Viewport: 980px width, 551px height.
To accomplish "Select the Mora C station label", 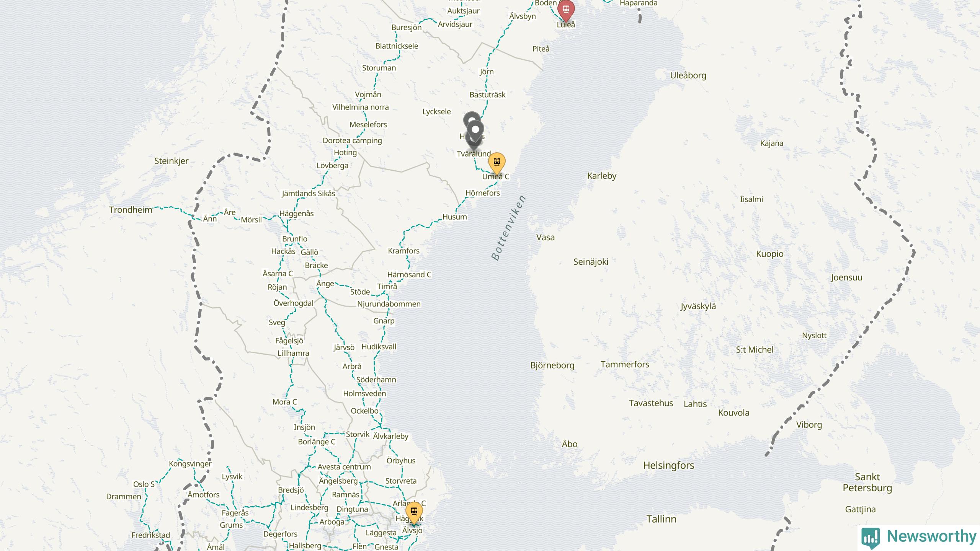I will (x=284, y=402).
